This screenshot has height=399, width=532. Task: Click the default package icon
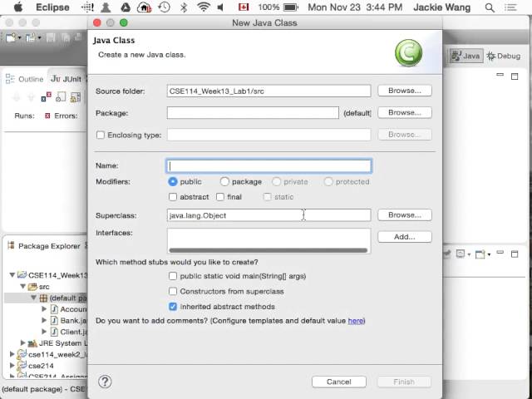coord(43,298)
